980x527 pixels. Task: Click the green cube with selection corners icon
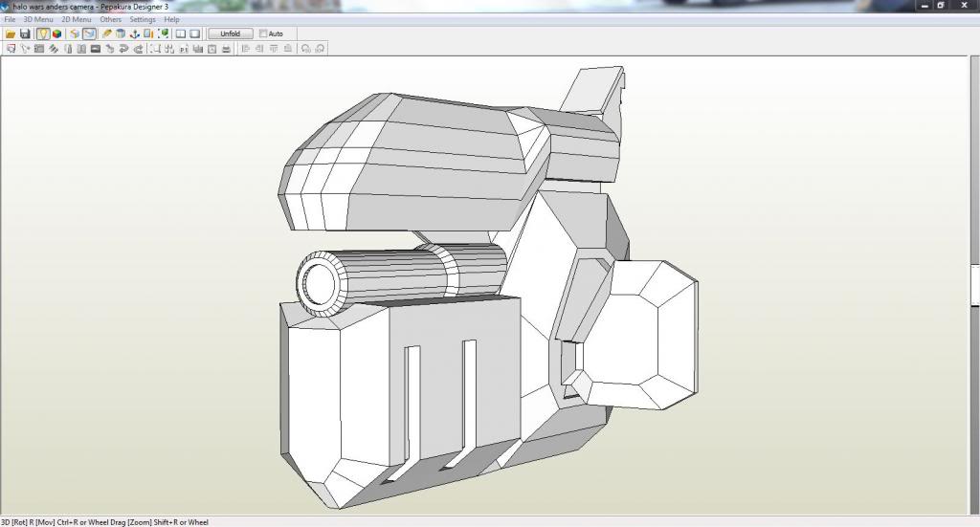pyautogui.click(x=163, y=33)
